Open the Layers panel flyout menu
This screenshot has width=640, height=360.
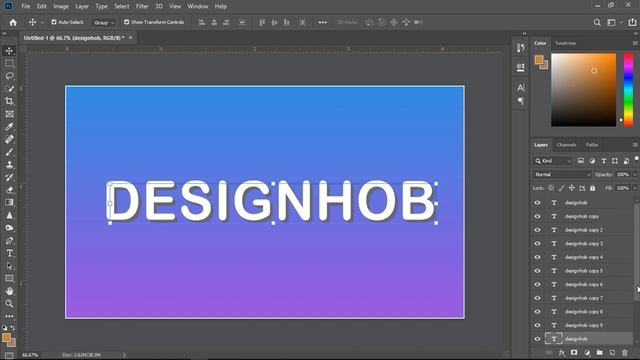635,145
